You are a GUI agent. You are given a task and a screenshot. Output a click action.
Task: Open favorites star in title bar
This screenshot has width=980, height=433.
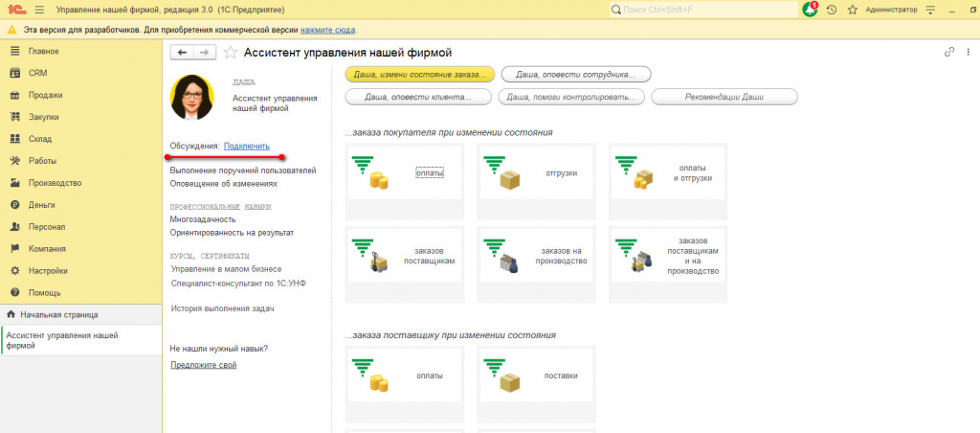point(852,10)
